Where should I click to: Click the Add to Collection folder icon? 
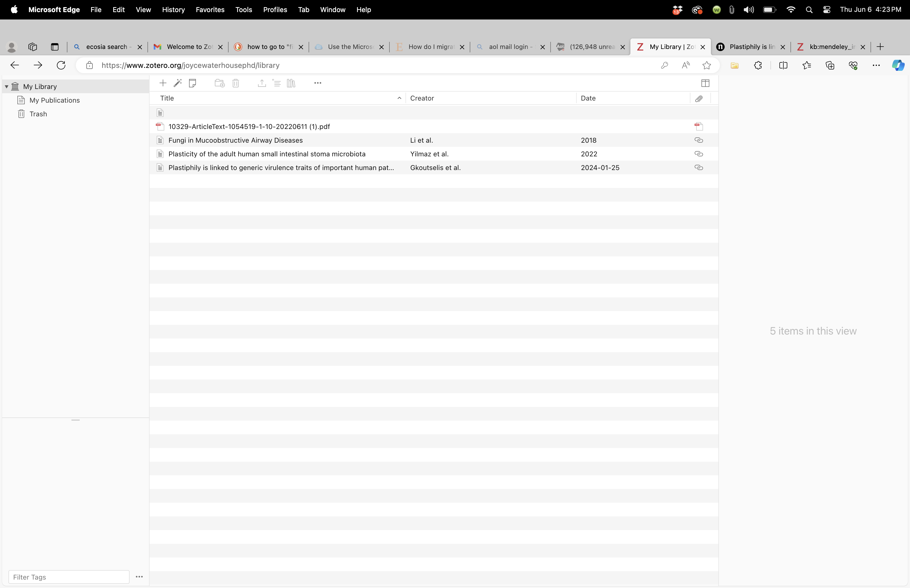(219, 83)
